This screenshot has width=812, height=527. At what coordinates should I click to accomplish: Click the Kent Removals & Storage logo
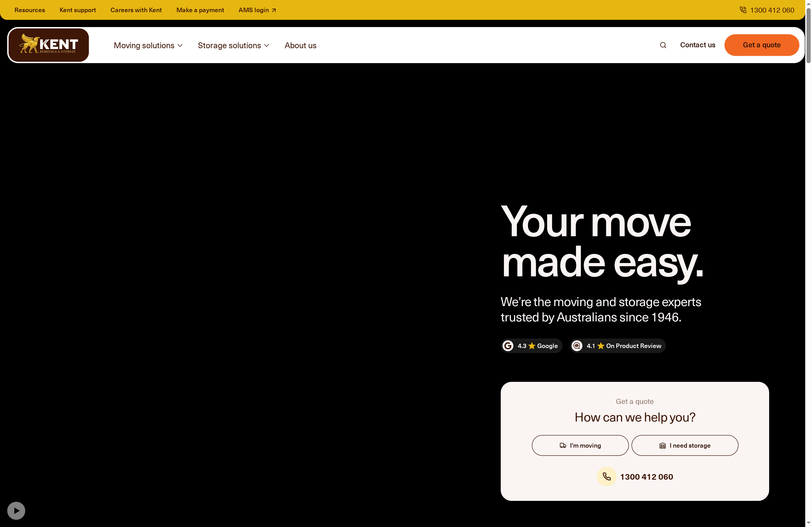click(48, 45)
